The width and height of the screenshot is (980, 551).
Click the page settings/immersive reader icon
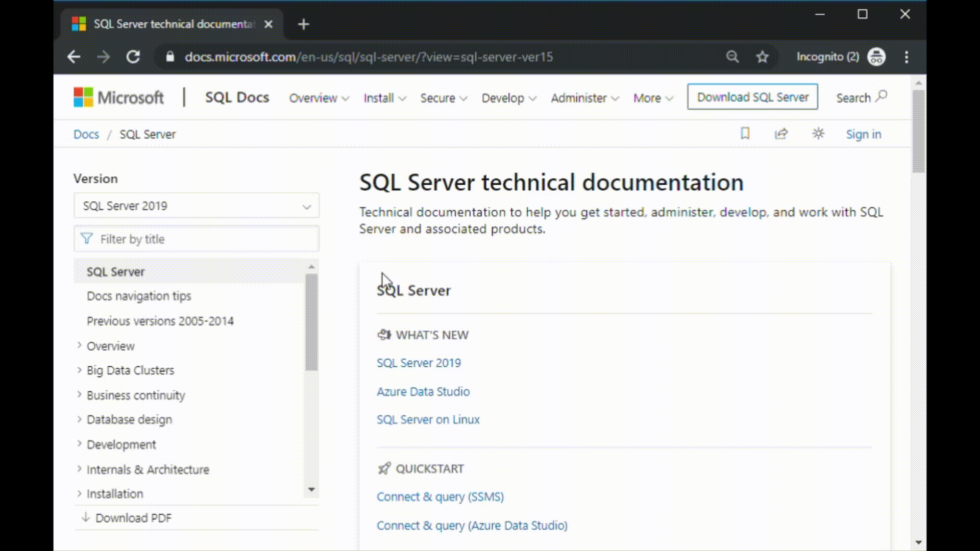pos(819,134)
